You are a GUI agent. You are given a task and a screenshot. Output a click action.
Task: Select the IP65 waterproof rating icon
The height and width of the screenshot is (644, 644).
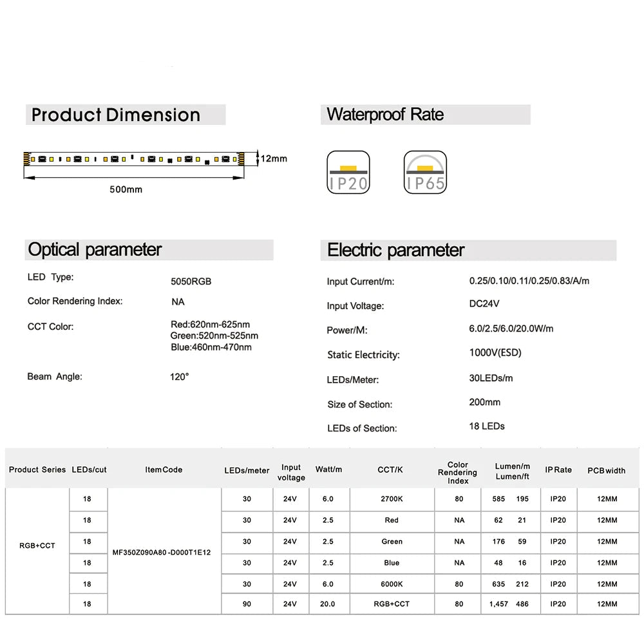pos(425,171)
